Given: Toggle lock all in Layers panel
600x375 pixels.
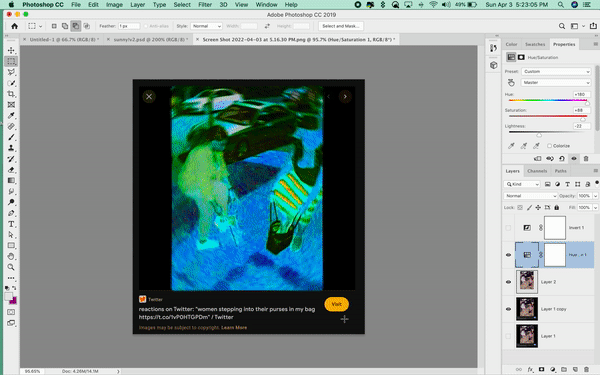Looking at the screenshot, I should pos(556,207).
